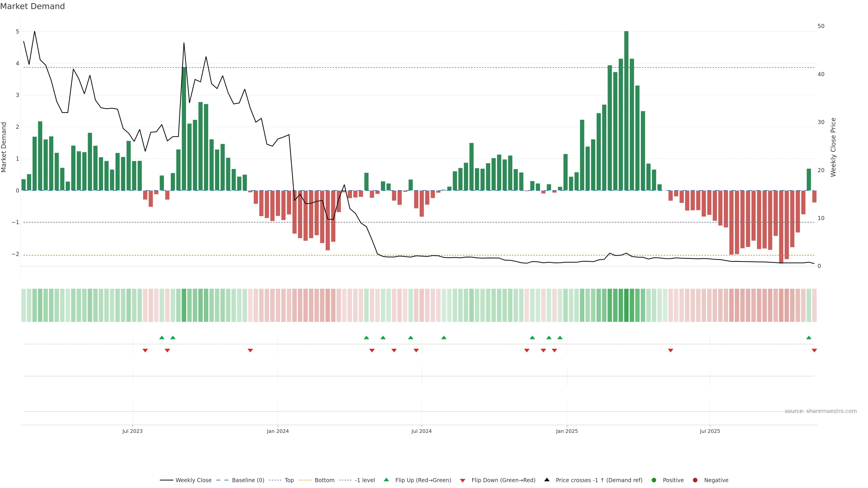868x488 pixels.
Task: Click the tallest green demand bar at 5
Action: tap(626, 111)
